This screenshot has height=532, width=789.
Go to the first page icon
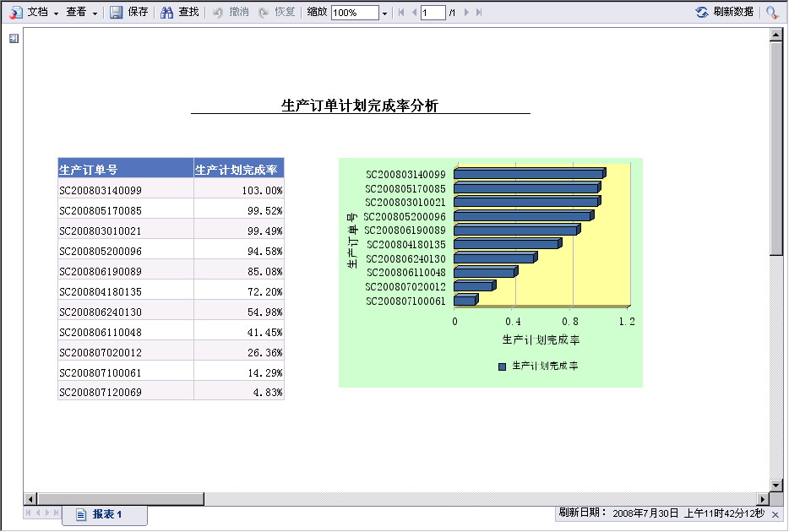(x=401, y=12)
